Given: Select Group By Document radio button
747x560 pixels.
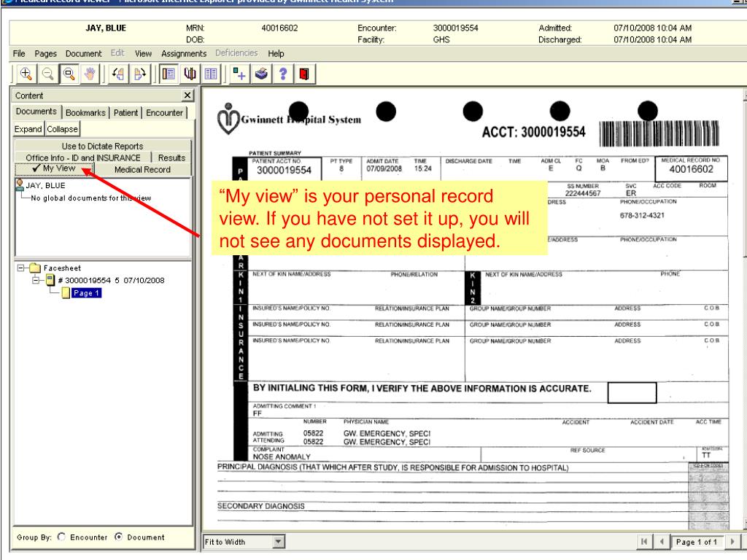Looking at the screenshot, I should click(119, 537).
